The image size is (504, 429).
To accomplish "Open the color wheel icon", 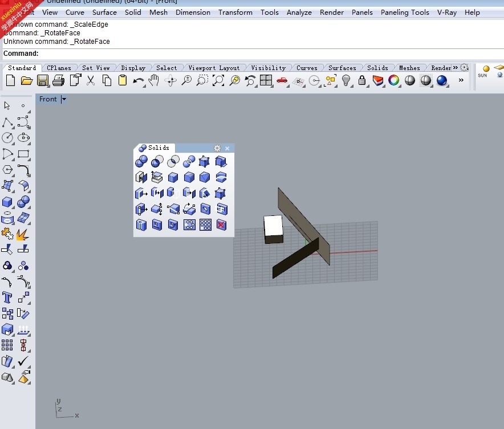I will click(394, 80).
